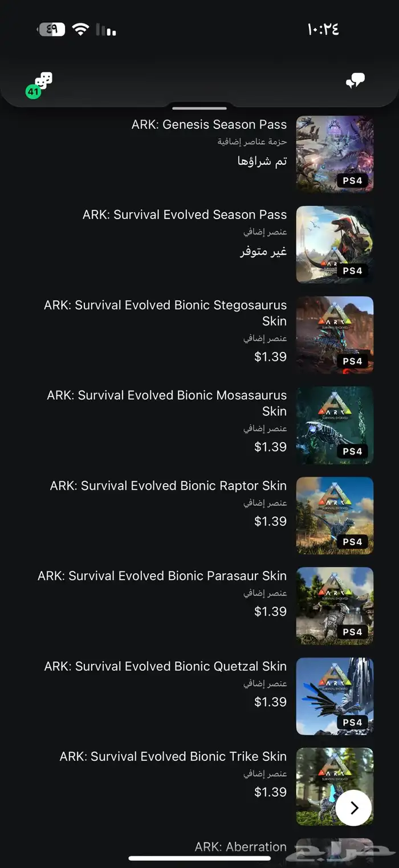Select Bionic Stegosaurus Skin cover image
Image resolution: width=399 pixels, height=868 pixels.
pyautogui.click(x=335, y=335)
